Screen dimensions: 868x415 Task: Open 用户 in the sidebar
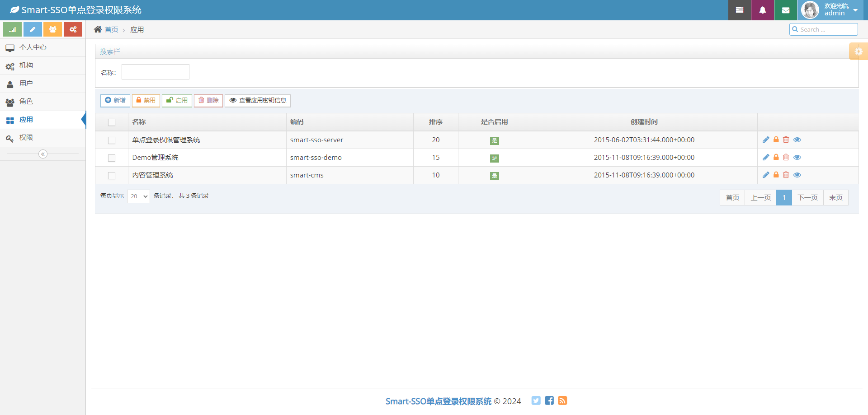43,84
